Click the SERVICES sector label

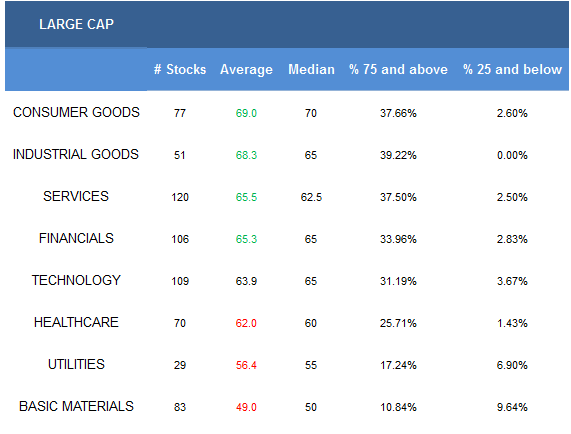76,196
